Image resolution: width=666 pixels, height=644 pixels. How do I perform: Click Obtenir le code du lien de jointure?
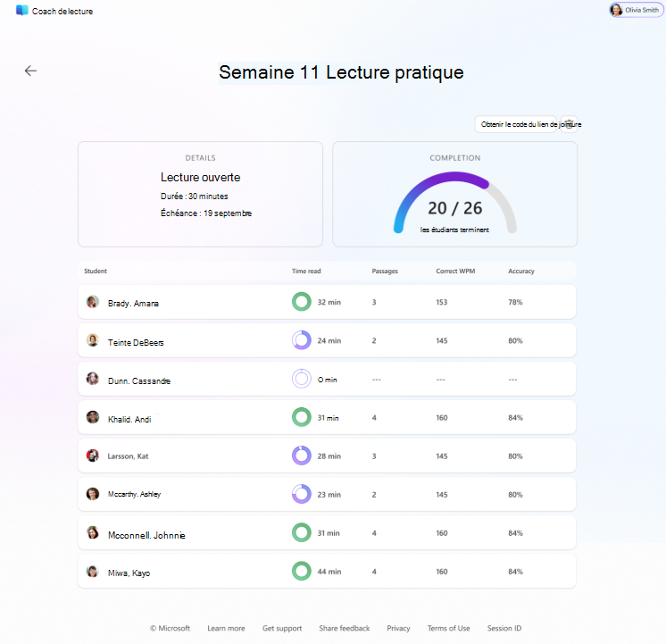[515, 124]
